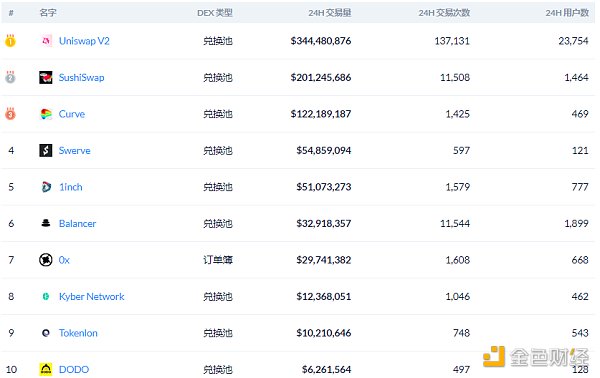600x378 pixels.
Task: Click the Uniswap V2 pink logo icon
Action: pos(46,41)
